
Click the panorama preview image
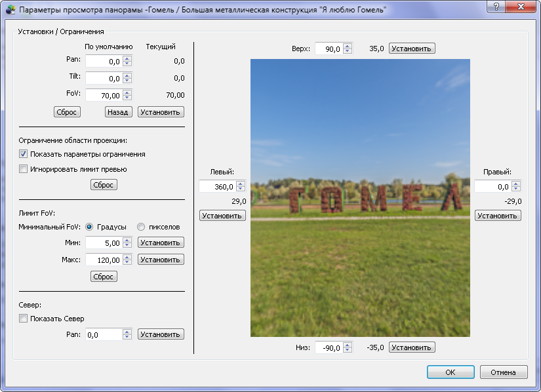(x=360, y=198)
